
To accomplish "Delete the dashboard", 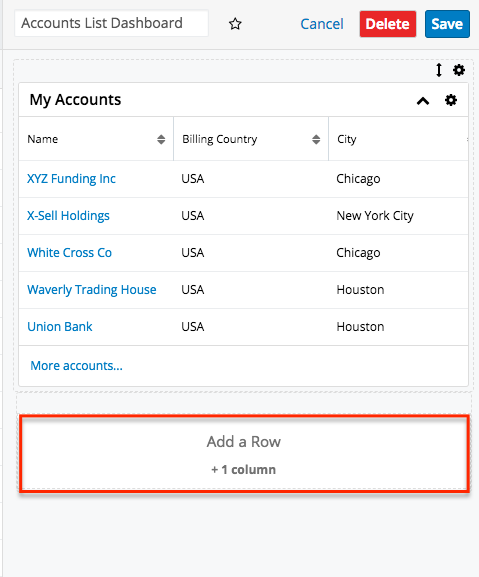I will point(388,24).
